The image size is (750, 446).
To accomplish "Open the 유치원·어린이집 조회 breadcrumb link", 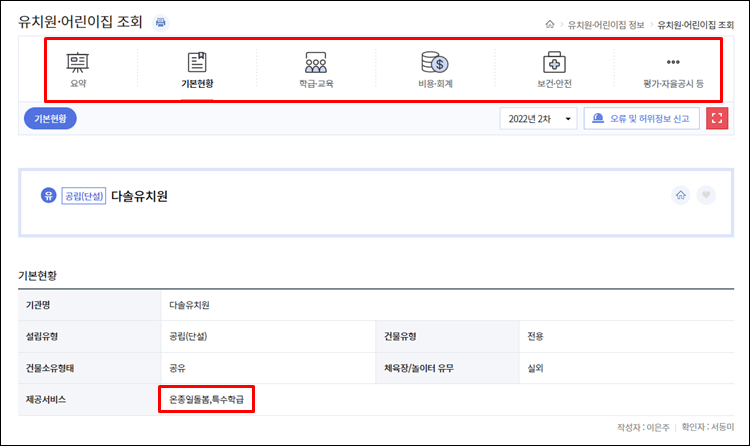I will click(695, 25).
